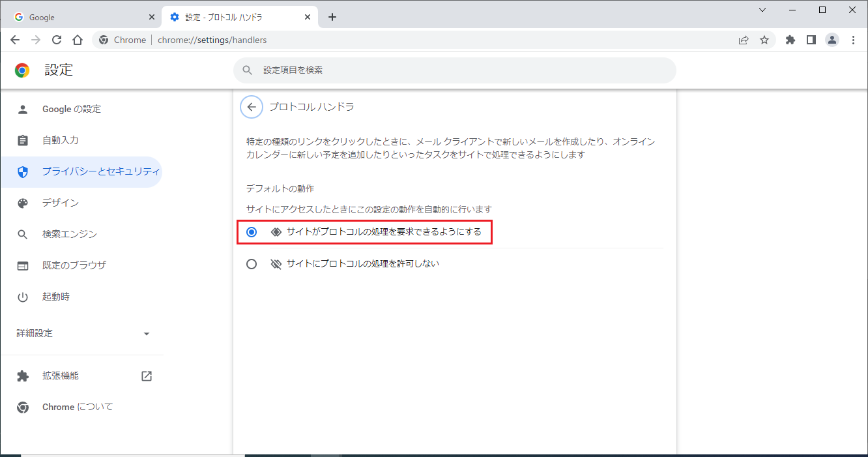The width and height of the screenshot is (868, 457).
Task: Open デザイン in the settings sidebar
Action: 61,203
